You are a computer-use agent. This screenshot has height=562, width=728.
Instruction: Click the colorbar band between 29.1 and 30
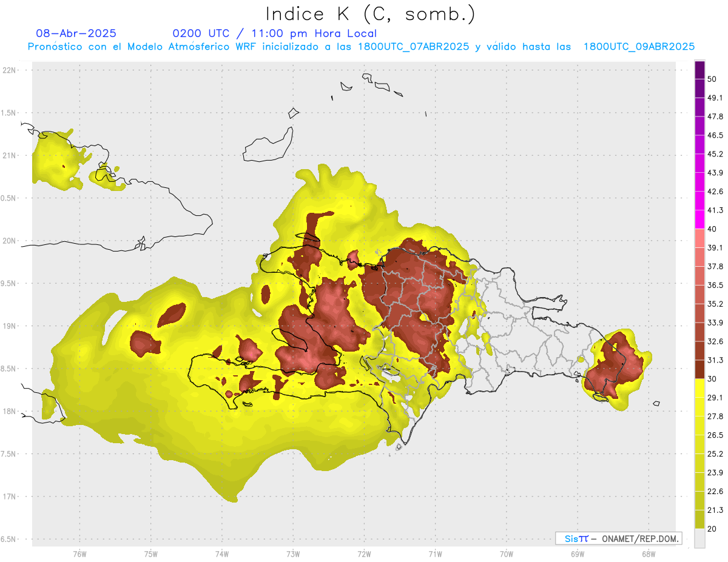tap(699, 388)
